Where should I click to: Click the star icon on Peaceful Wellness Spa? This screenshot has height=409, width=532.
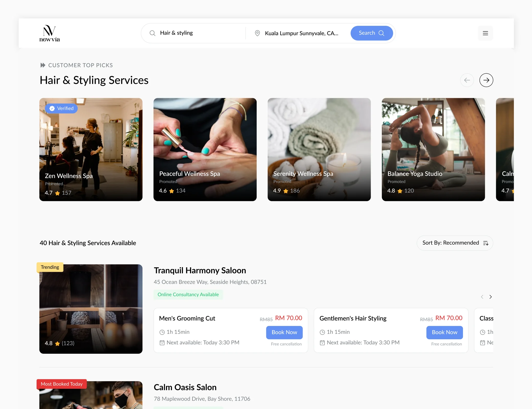pyautogui.click(x=172, y=191)
